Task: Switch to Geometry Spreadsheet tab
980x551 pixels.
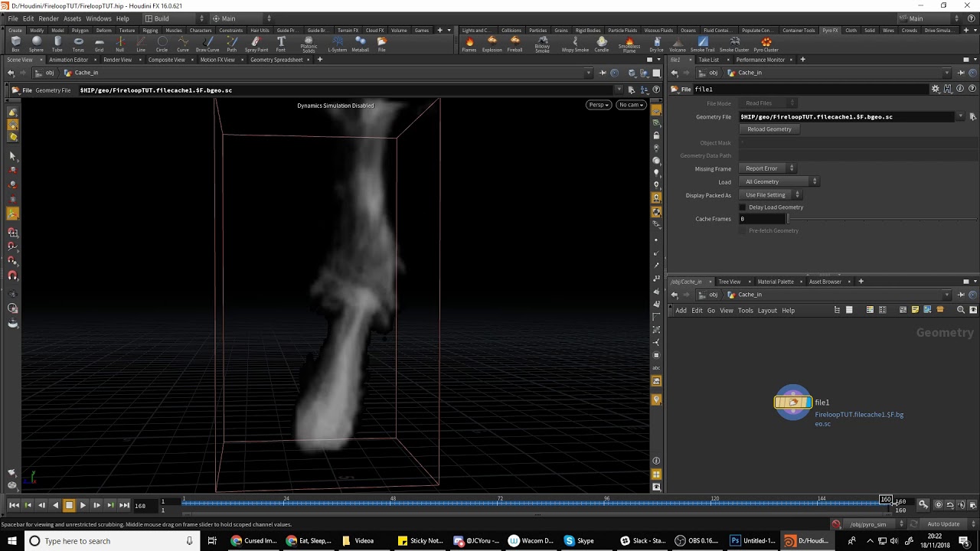Action: (276, 60)
